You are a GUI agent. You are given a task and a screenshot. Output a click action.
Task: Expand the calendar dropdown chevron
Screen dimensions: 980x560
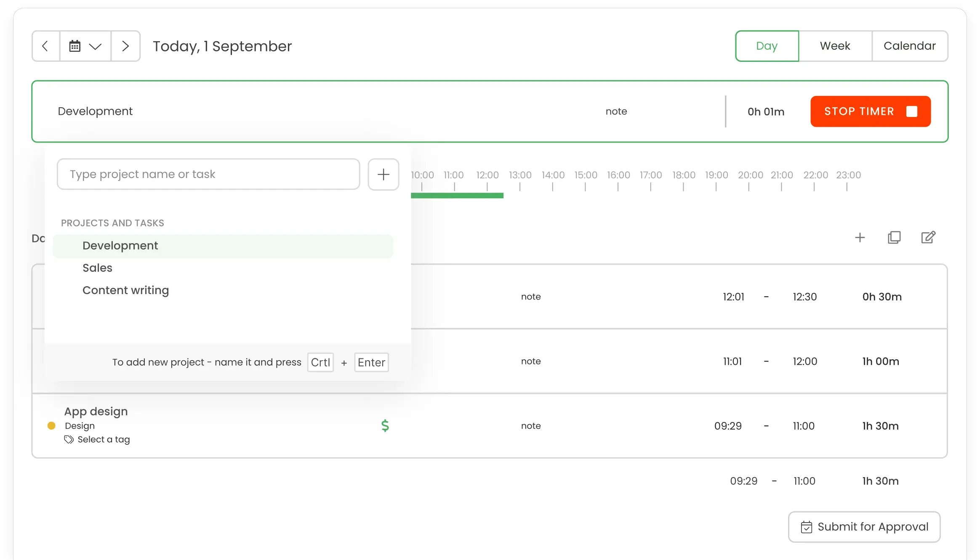pyautogui.click(x=96, y=47)
